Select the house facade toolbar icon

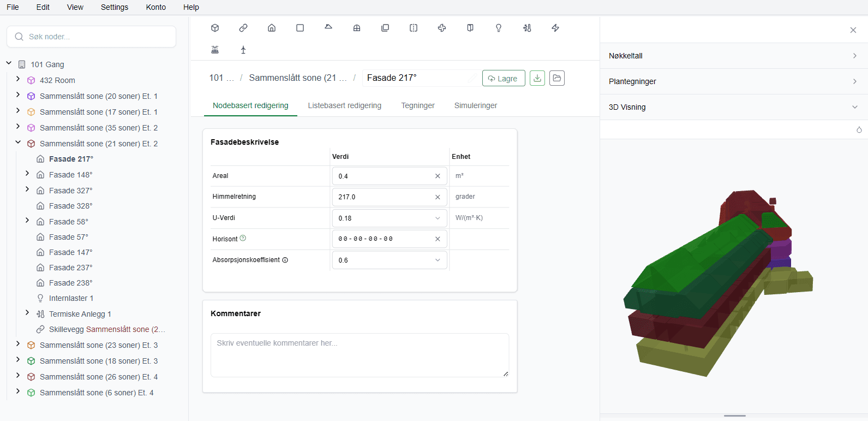(272, 28)
